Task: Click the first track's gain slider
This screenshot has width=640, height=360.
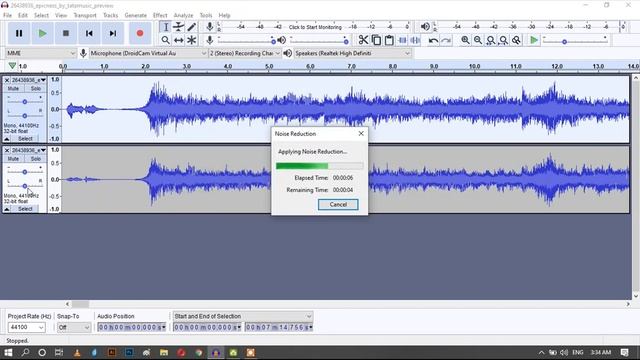Action: (x=24, y=101)
